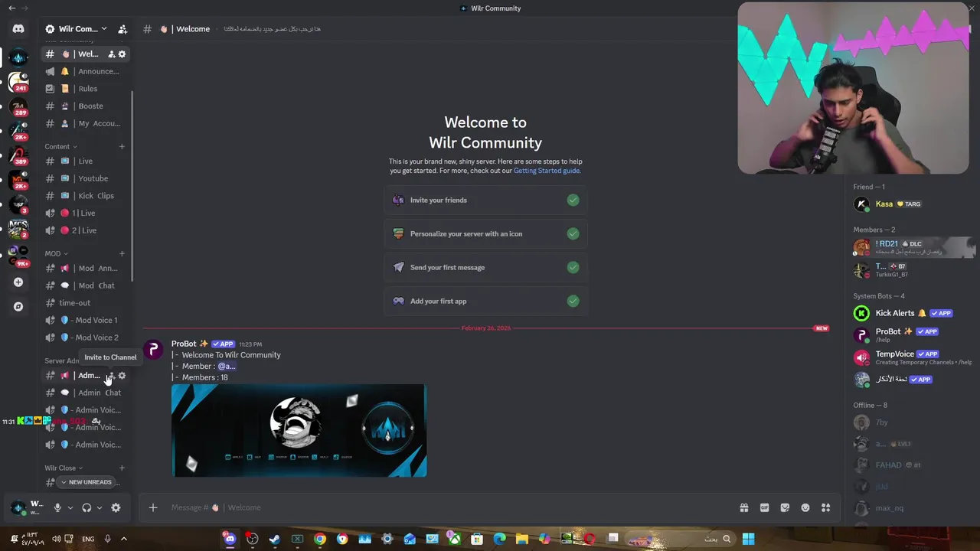Open the Youtube channel
Image resolution: width=980 pixels, height=551 pixels.
tap(86, 178)
